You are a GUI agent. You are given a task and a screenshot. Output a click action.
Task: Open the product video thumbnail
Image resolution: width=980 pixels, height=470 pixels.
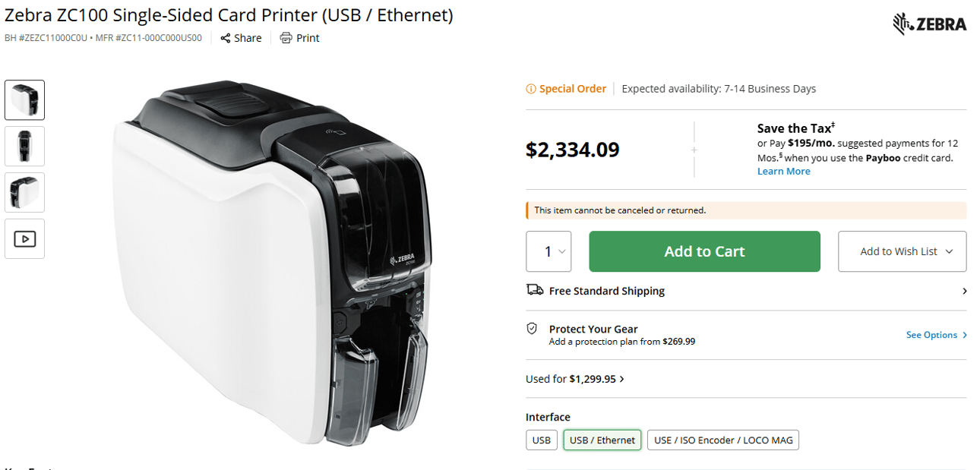point(24,238)
